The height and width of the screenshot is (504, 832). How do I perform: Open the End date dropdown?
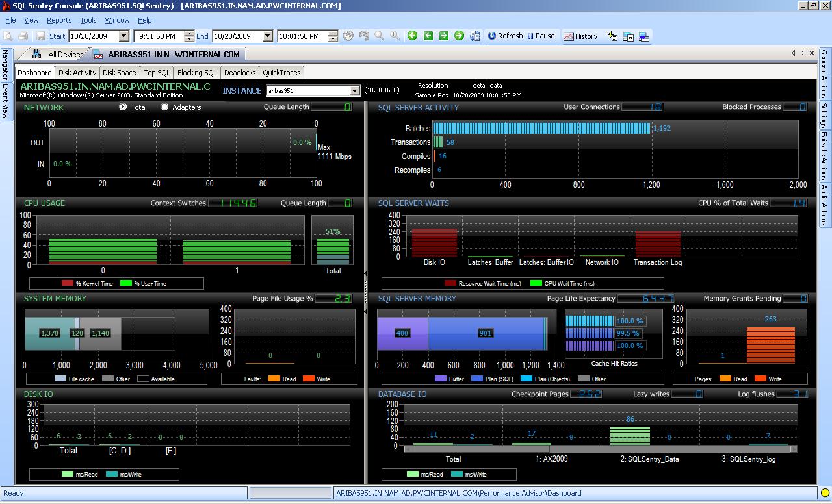(x=267, y=36)
